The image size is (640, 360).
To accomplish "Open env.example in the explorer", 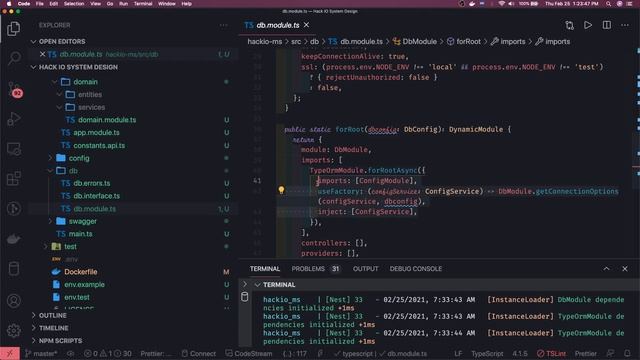I will point(84,284).
